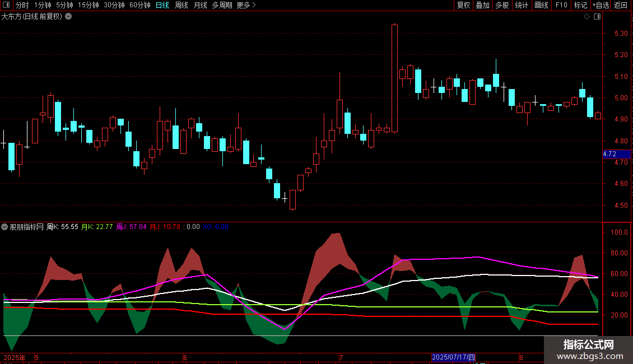Click the 5.30 price axis label
The width and height of the screenshot is (633, 364).
click(x=621, y=34)
